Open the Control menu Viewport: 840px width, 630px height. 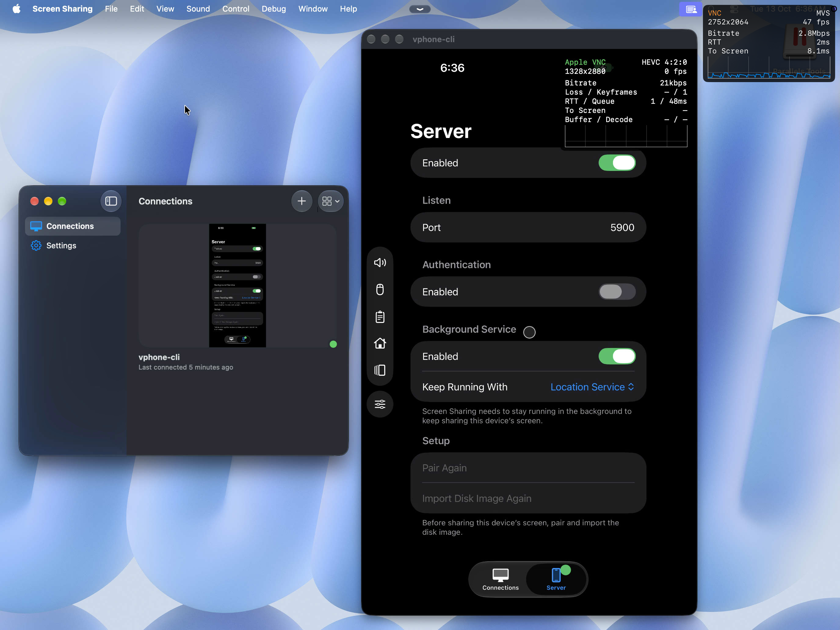point(236,9)
